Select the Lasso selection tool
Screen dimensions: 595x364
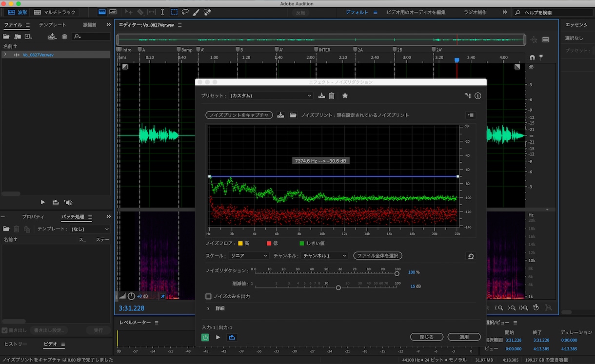pos(185,12)
